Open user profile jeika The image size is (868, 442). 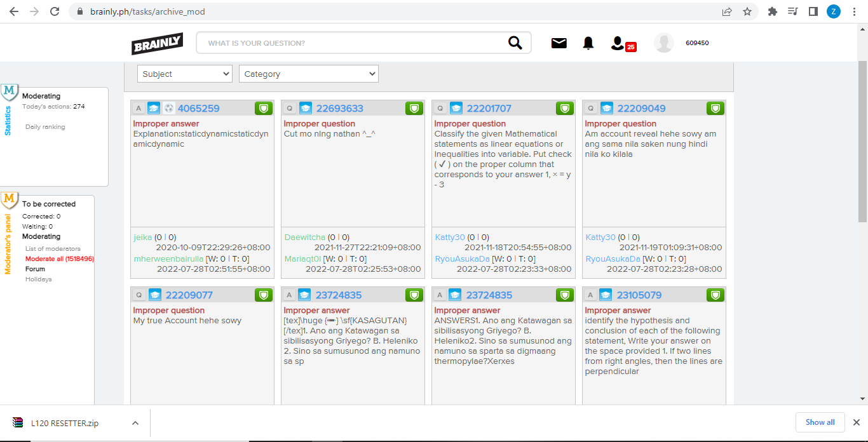click(143, 237)
